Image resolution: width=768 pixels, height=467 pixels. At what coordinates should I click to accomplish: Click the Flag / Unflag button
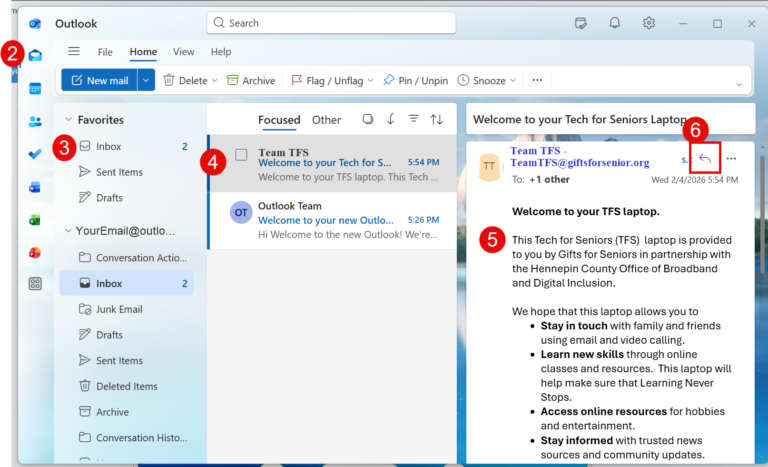click(328, 80)
